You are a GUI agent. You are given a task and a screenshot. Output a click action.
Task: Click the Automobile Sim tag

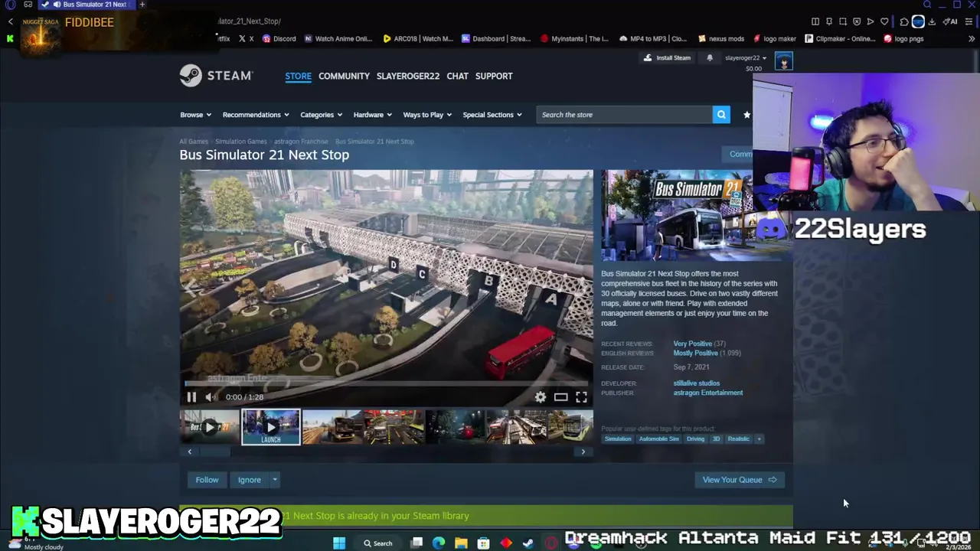pyautogui.click(x=658, y=439)
